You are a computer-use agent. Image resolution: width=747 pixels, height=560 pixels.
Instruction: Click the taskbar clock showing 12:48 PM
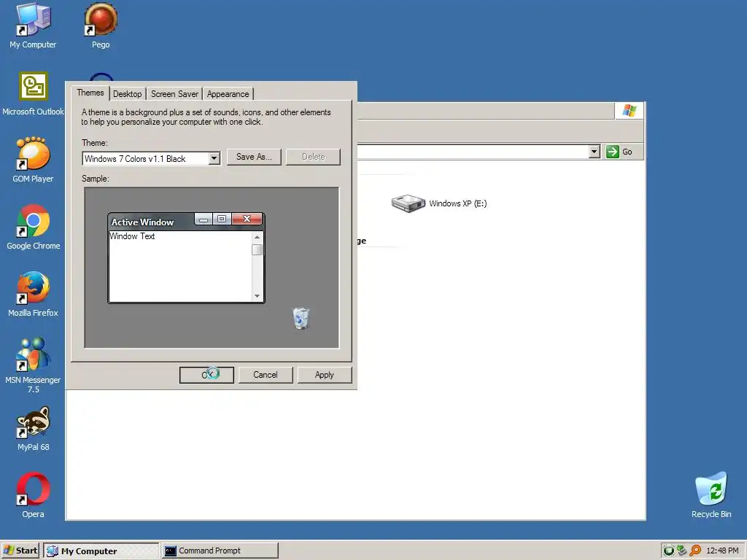coord(721,551)
